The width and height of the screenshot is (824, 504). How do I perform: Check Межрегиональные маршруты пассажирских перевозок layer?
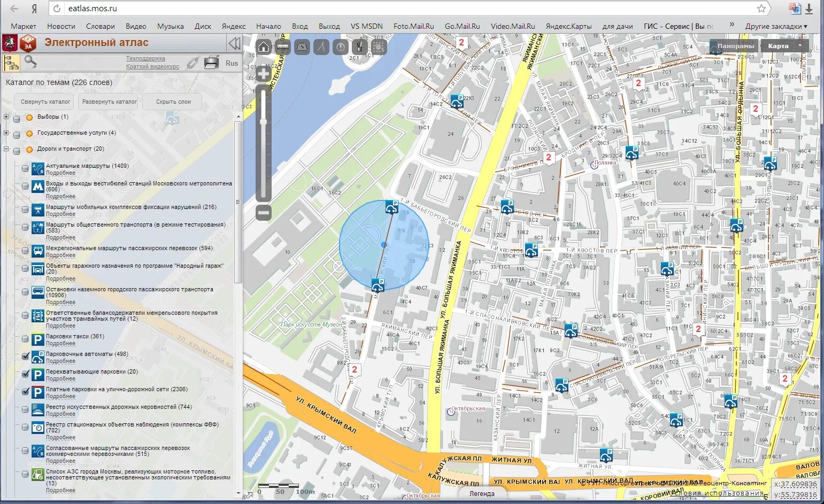point(25,250)
